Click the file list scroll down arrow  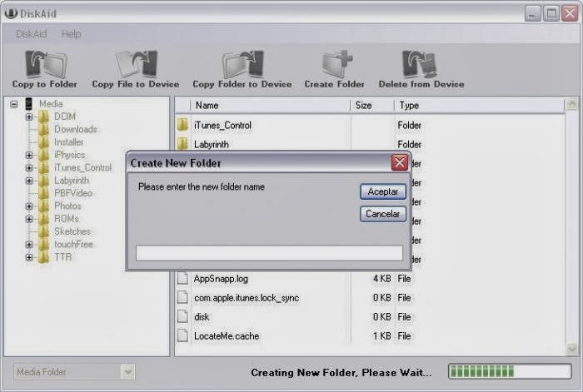click(x=572, y=349)
